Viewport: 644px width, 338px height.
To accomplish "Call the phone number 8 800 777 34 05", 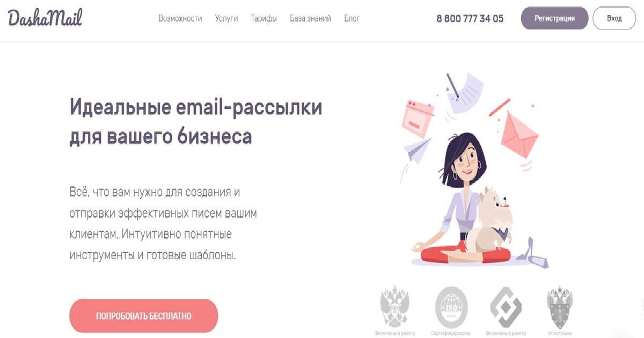I will tap(470, 18).
